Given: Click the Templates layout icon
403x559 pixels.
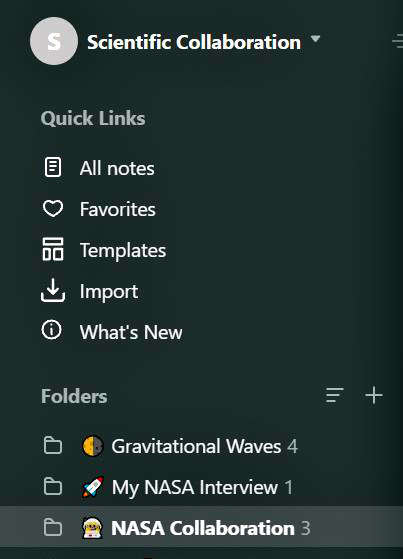Looking at the screenshot, I should [x=53, y=249].
